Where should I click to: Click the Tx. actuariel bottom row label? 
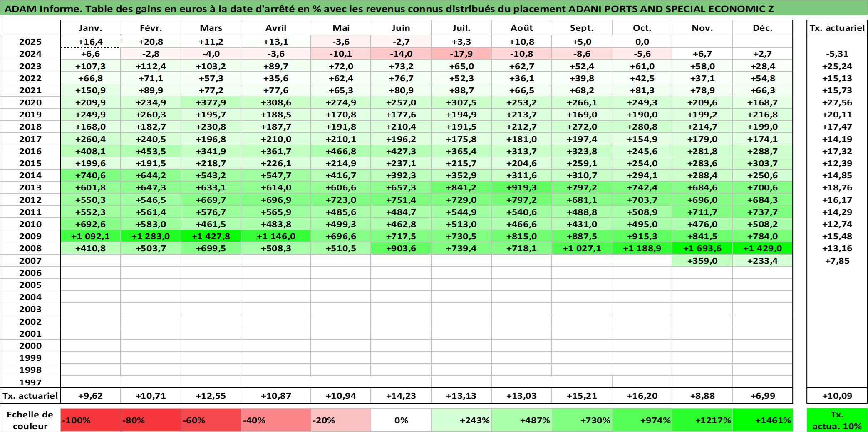(x=30, y=396)
